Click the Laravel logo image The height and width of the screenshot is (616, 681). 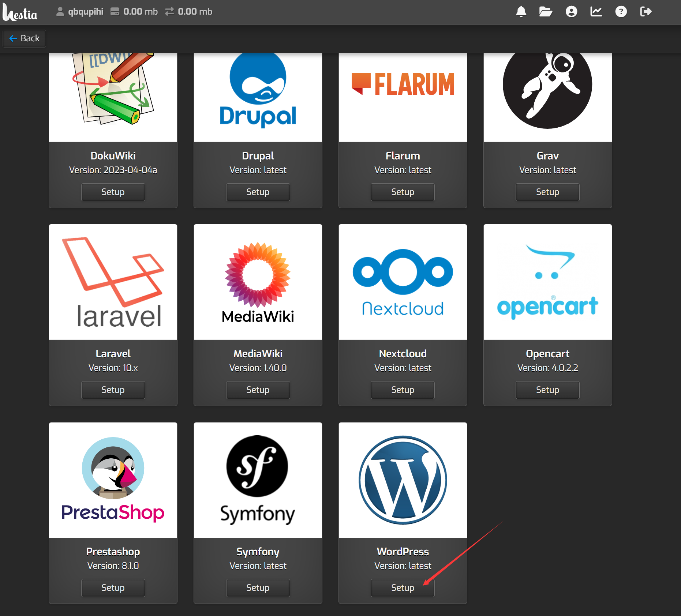(113, 282)
